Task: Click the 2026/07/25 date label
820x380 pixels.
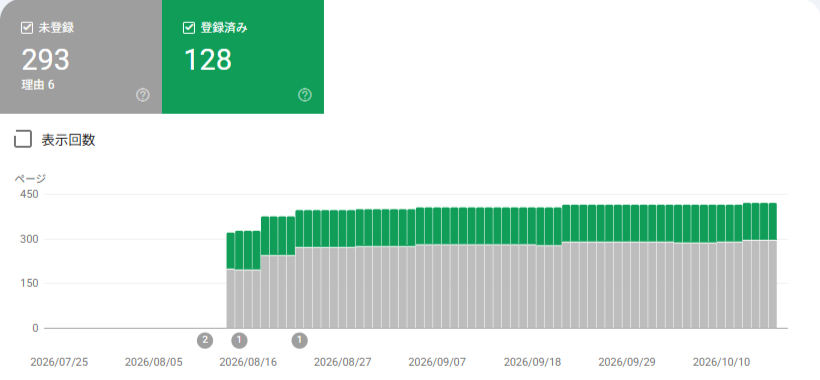Action: click(x=59, y=362)
